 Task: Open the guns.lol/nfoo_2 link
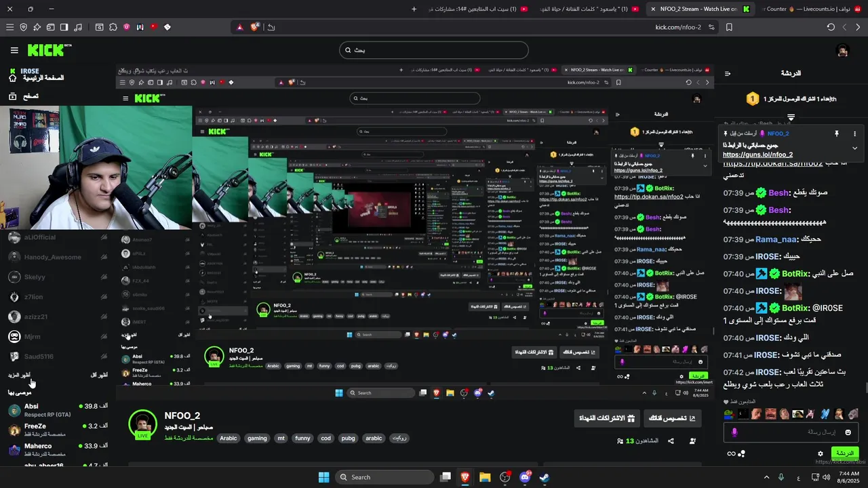pyautogui.click(x=757, y=155)
